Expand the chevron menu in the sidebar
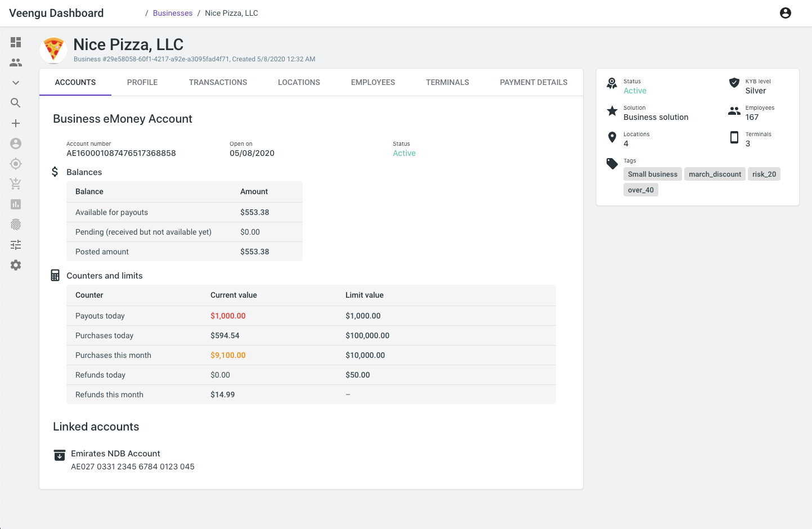Viewport: 812px width, 529px height. (15, 82)
